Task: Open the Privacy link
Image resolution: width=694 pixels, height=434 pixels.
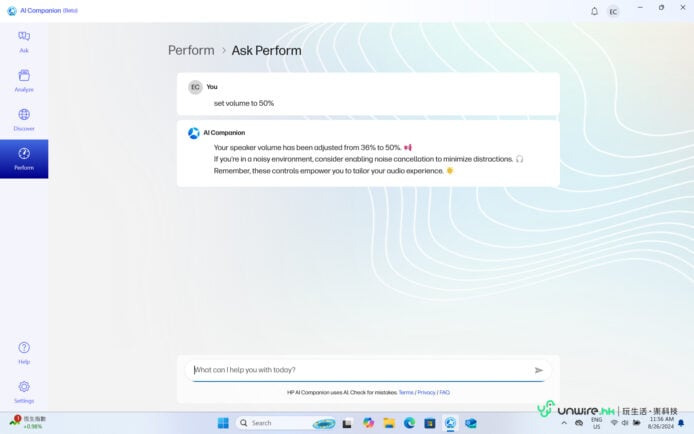Action: 426,393
